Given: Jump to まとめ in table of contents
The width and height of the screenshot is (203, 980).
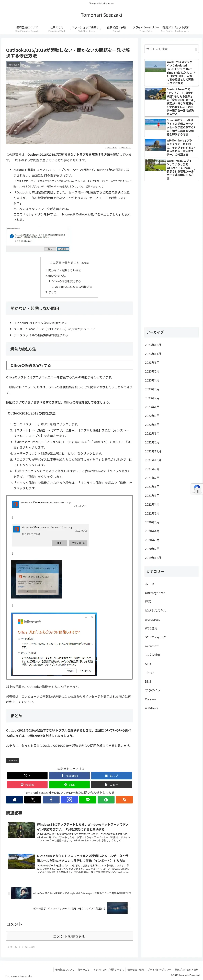Looking at the screenshot, I should click(52, 292).
